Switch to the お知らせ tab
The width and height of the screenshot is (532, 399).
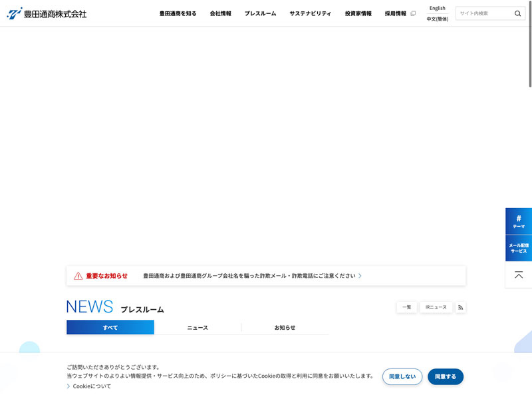tap(285, 327)
